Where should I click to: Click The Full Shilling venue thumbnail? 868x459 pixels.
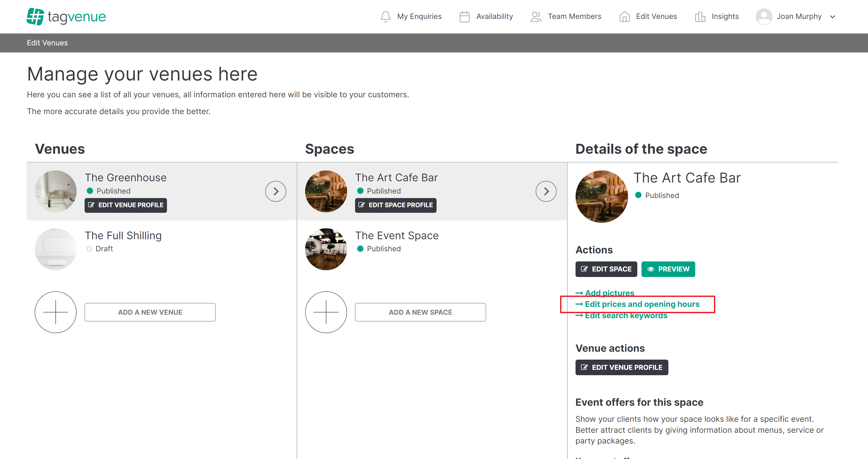click(56, 249)
